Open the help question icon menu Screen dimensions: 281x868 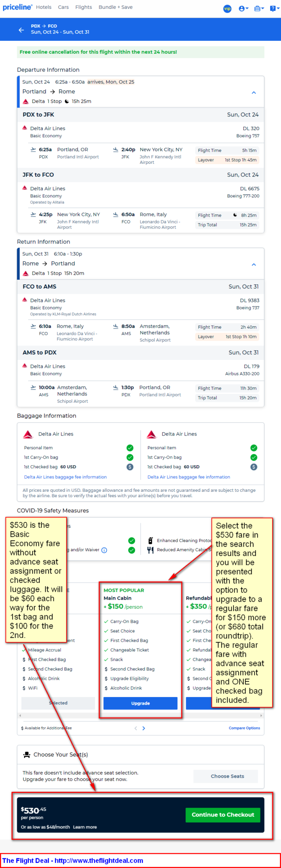click(x=273, y=8)
